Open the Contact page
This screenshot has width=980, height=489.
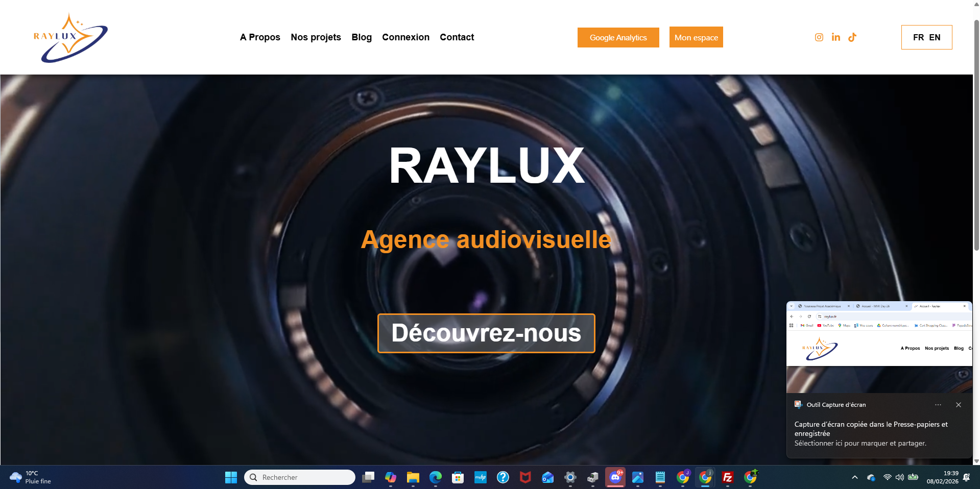pyautogui.click(x=457, y=37)
